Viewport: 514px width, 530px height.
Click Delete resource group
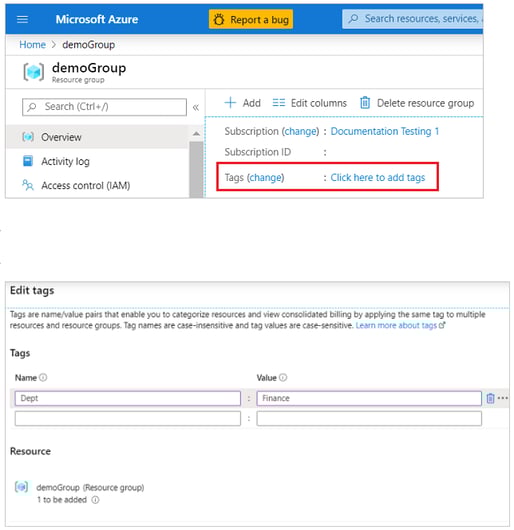(x=417, y=103)
